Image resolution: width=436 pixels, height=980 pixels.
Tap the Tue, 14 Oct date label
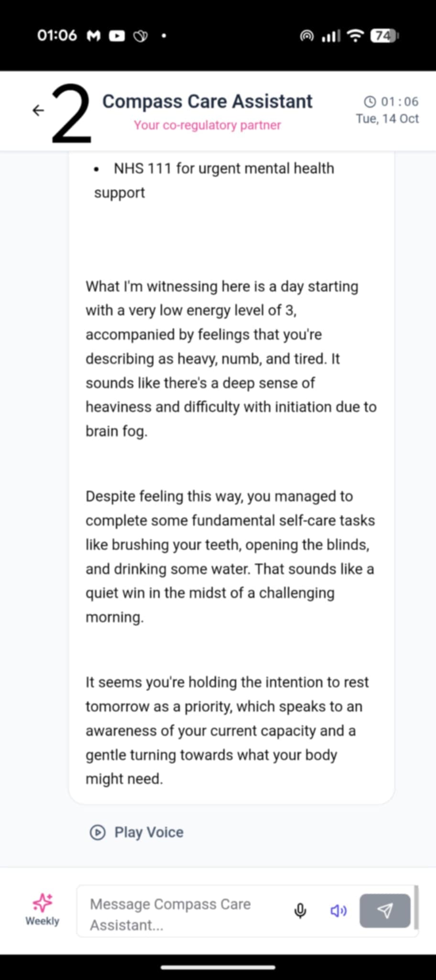[x=387, y=119]
